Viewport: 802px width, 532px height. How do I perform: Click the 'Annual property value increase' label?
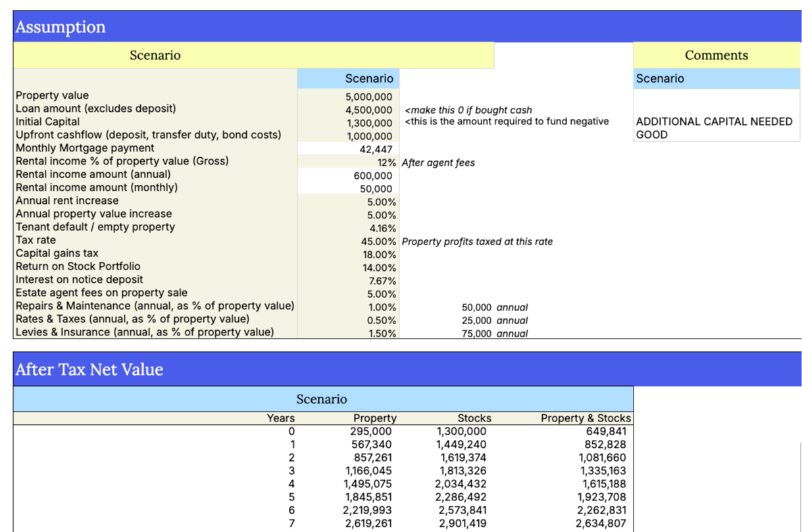(x=93, y=214)
